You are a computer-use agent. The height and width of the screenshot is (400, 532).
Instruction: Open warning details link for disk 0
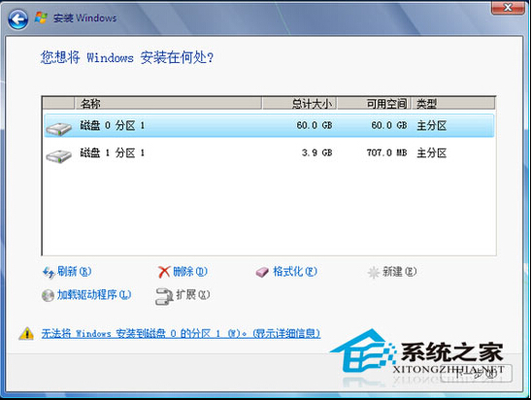tap(181, 334)
